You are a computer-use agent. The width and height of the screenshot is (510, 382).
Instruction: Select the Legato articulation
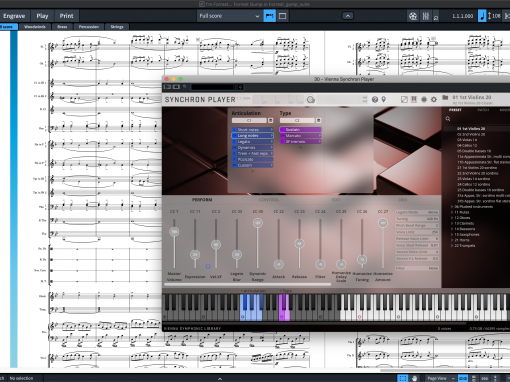pos(253,142)
